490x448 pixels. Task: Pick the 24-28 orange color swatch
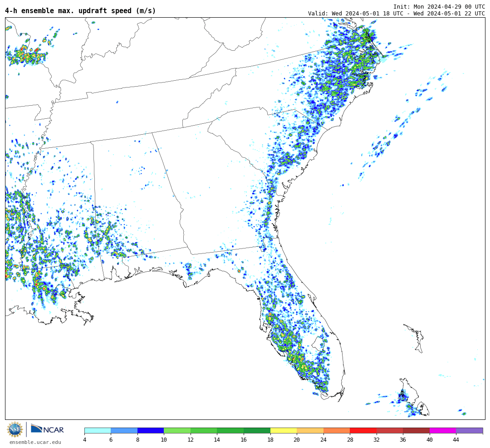[337, 430]
